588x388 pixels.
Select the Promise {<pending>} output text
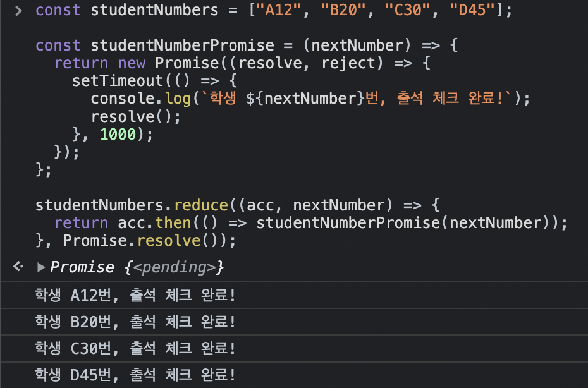pyautogui.click(x=137, y=267)
